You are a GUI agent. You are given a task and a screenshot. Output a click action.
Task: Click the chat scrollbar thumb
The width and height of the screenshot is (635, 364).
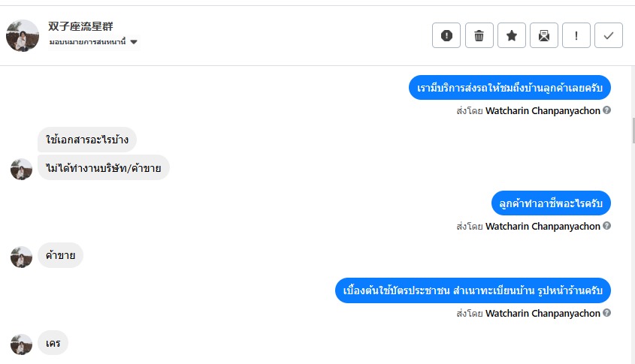[633, 130]
